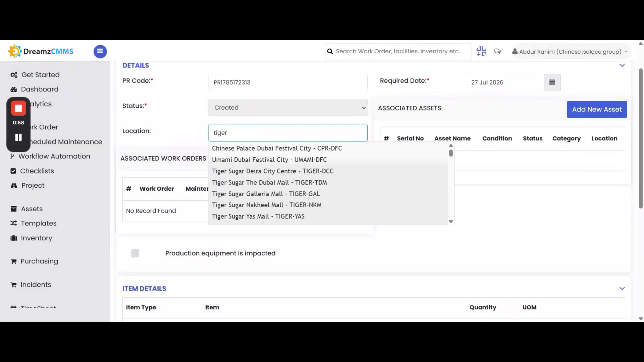Open Checklists in the sidebar
Viewport: 644px width, 362px height.
point(37,171)
